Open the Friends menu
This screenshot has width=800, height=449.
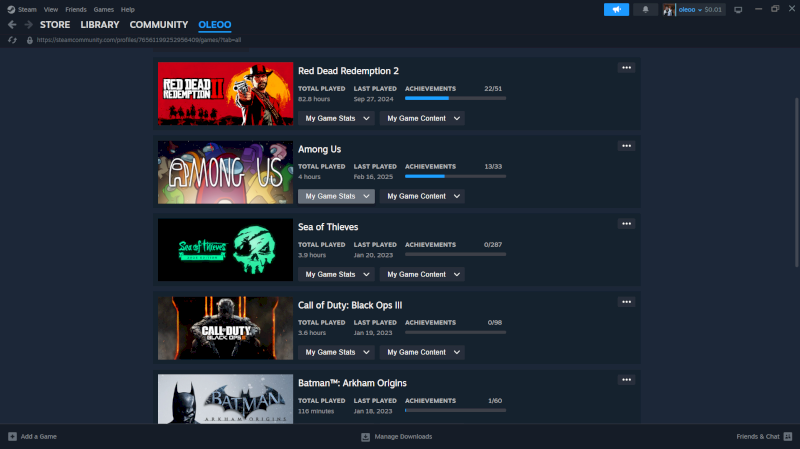[76, 9]
